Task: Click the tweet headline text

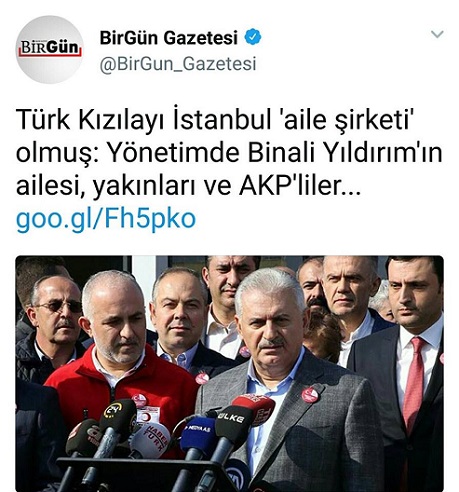Action: pos(229,152)
